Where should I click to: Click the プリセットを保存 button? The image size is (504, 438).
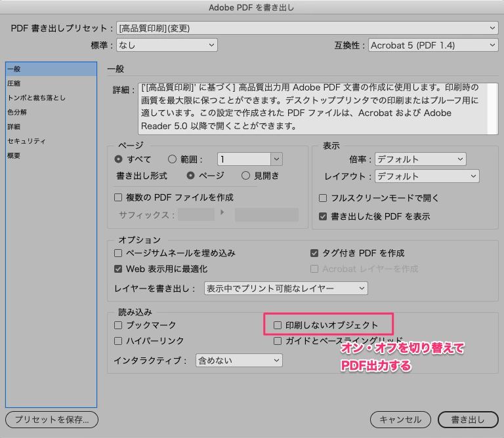52,420
